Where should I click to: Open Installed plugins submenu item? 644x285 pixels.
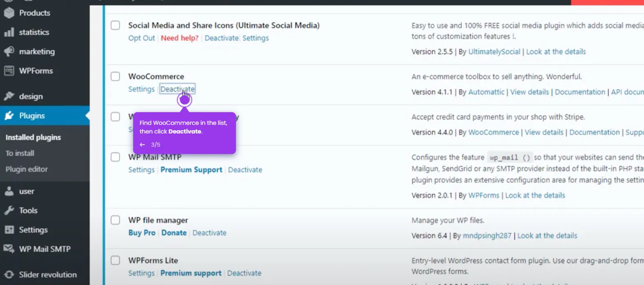point(33,138)
